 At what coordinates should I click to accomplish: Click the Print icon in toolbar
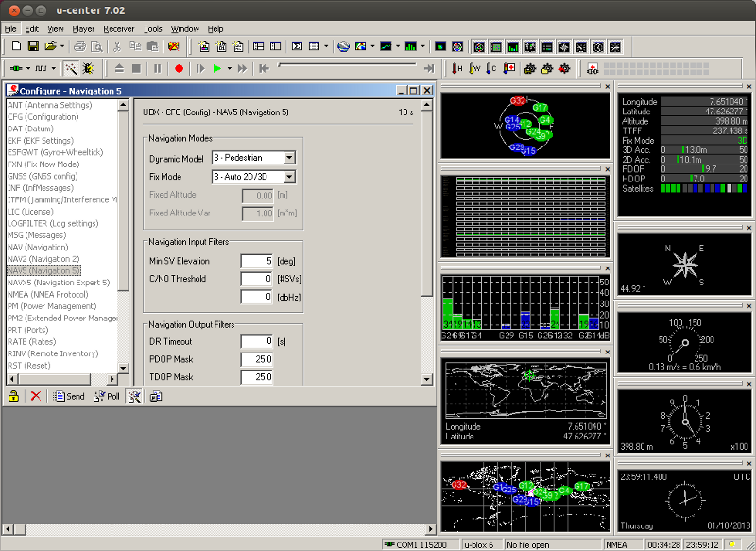coord(79,46)
